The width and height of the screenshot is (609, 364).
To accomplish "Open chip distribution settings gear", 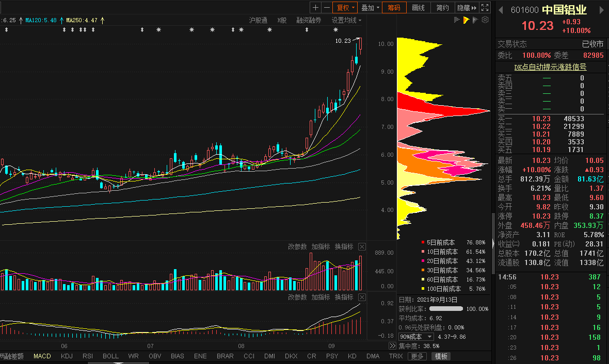I will pyautogui.click(x=485, y=20).
